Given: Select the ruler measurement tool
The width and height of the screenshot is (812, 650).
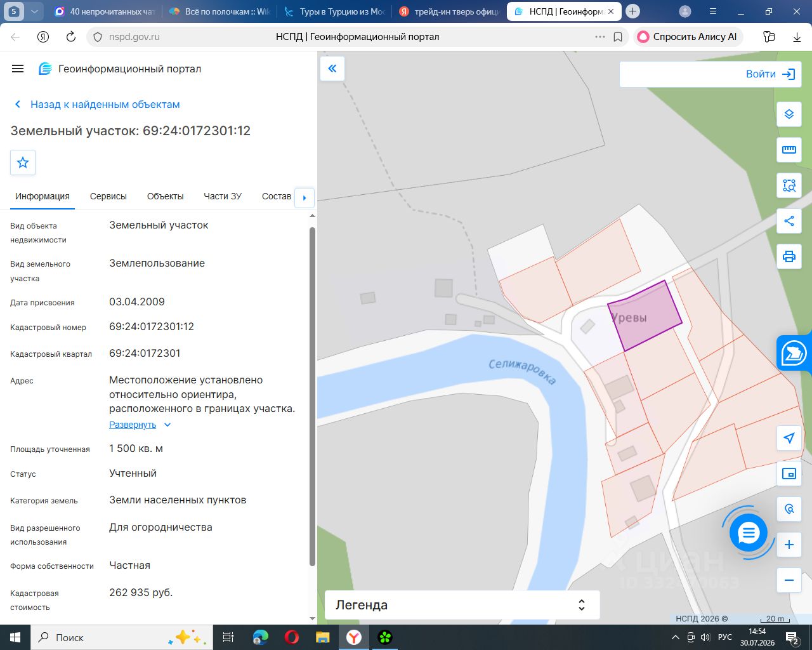Looking at the screenshot, I should point(789,150).
